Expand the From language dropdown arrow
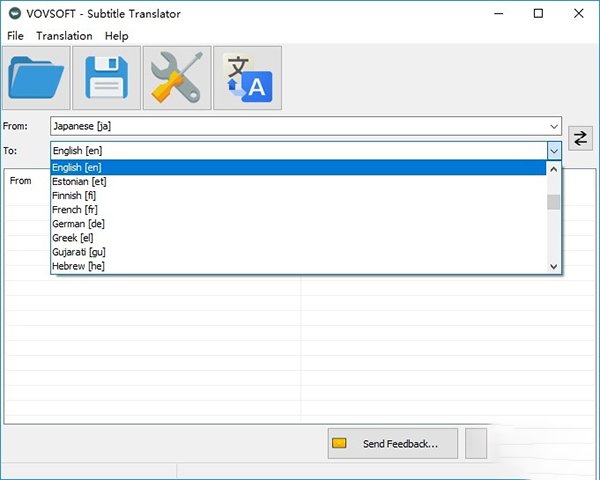 (554, 126)
